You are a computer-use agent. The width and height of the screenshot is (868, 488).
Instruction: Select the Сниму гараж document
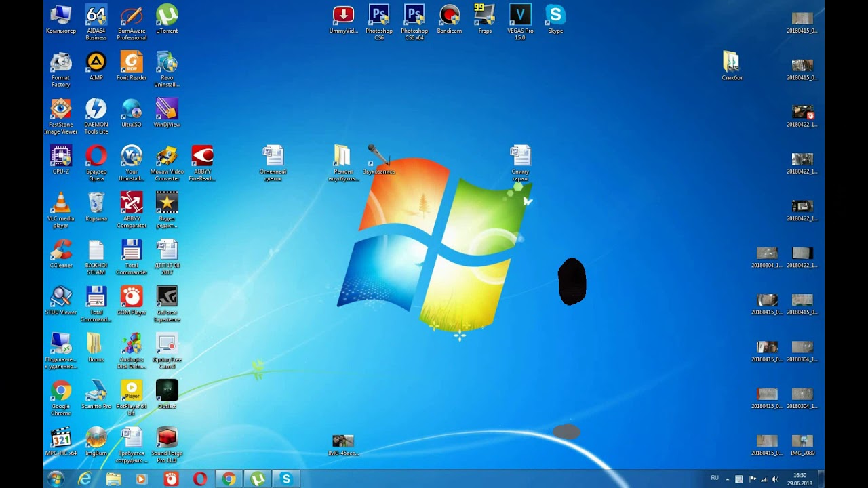pyautogui.click(x=520, y=163)
